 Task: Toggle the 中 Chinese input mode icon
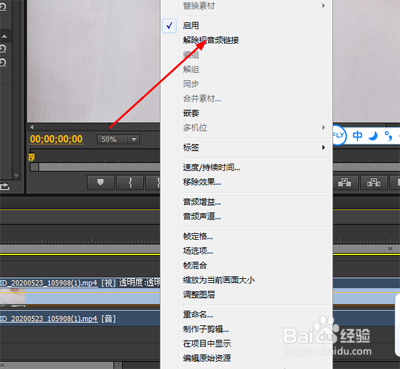tap(358, 136)
